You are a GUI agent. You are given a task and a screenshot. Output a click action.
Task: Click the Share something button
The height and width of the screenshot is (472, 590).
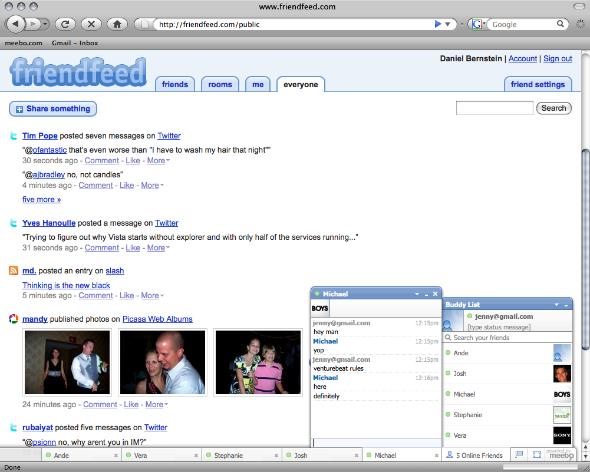pos(53,109)
